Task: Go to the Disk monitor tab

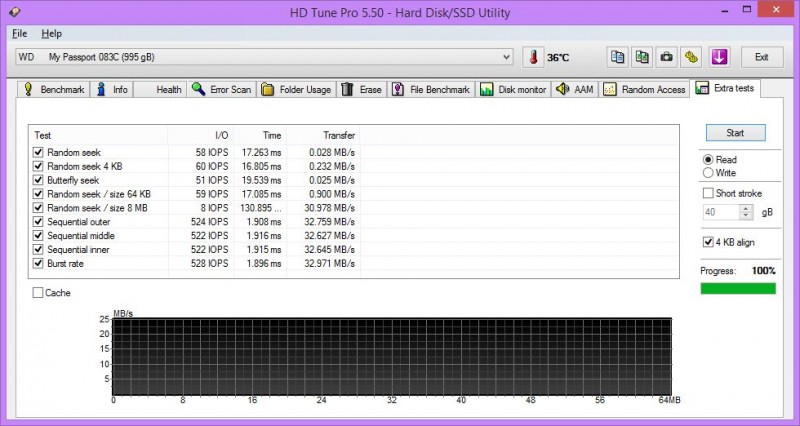Action: tap(513, 90)
